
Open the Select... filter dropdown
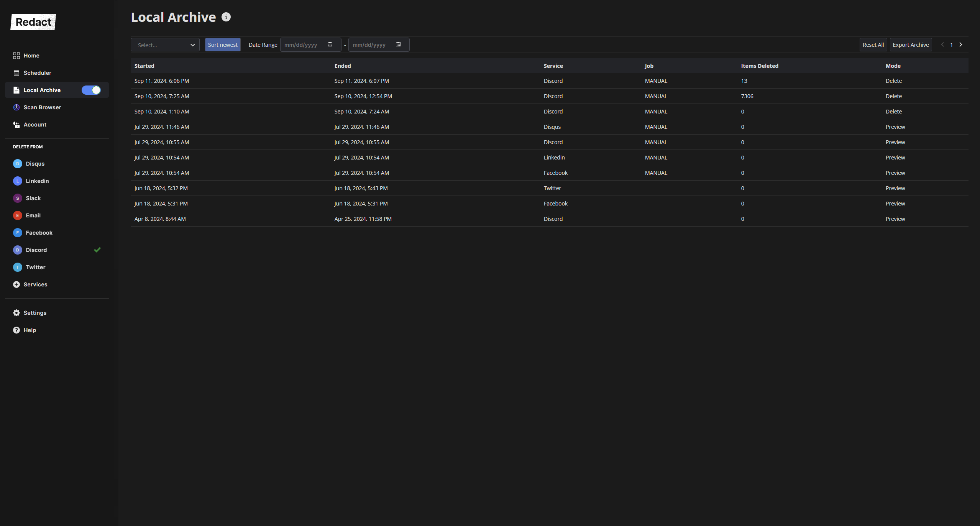[x=165, y=45]
